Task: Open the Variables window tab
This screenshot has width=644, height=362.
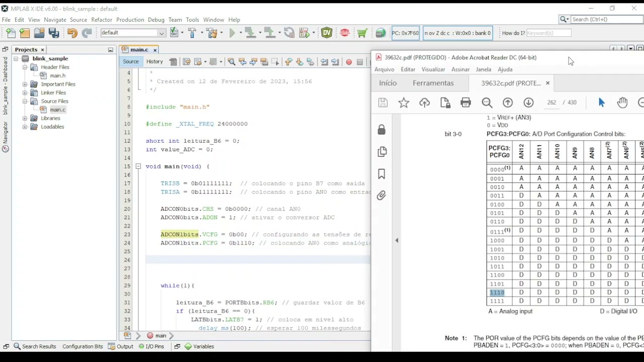Action: pyautogui.click(x=199, y=346)
